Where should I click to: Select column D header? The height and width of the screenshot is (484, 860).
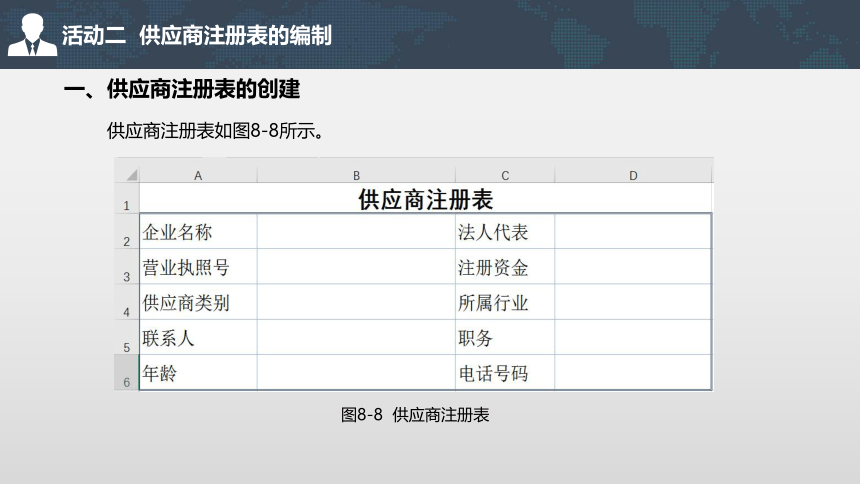(x=633, y=176)
